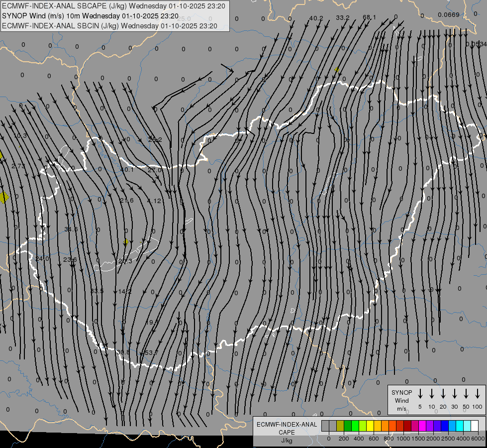Click the wind legend arrow above 10
The height and width of the screenshot is (448, 487).
[x=432, y=394]
